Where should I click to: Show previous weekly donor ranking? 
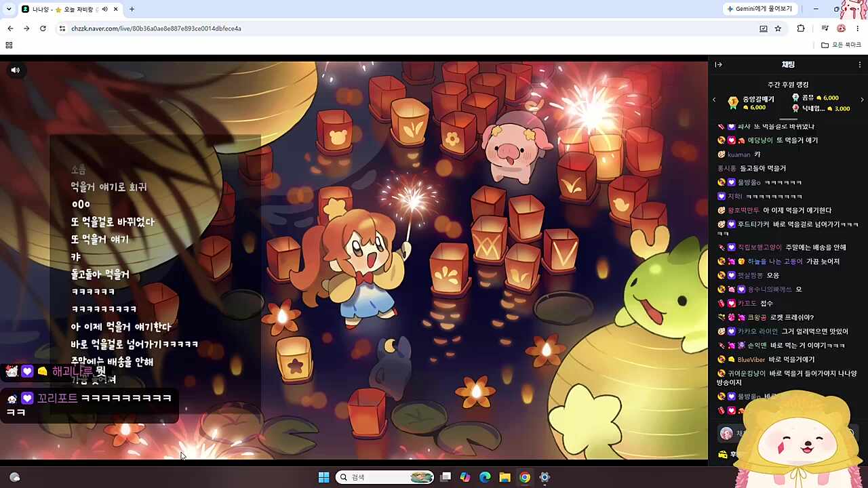pyautogui.click(x=714, y=100)
